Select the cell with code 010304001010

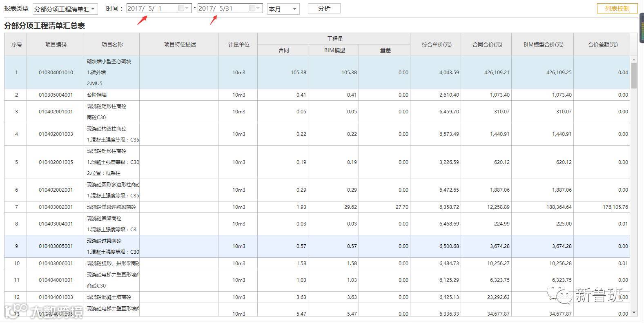point(56,73)
